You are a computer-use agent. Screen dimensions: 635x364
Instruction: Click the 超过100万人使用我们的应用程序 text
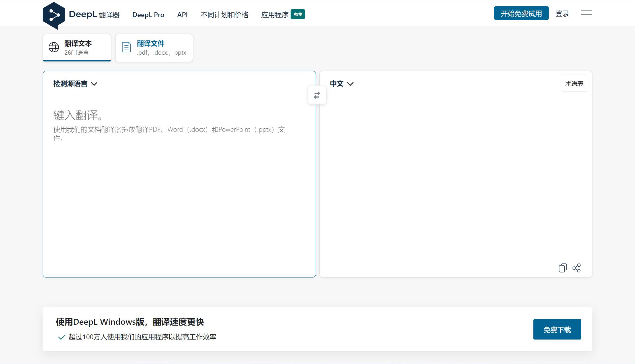point(142,337)
